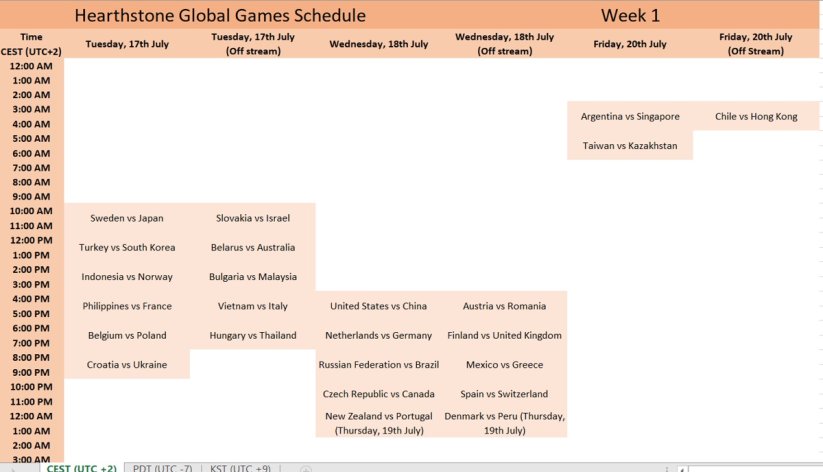The width and height of the screenshot is (823, 472).
Task: Click the Turkey vs South Korea cell
Action: (127, 247)
